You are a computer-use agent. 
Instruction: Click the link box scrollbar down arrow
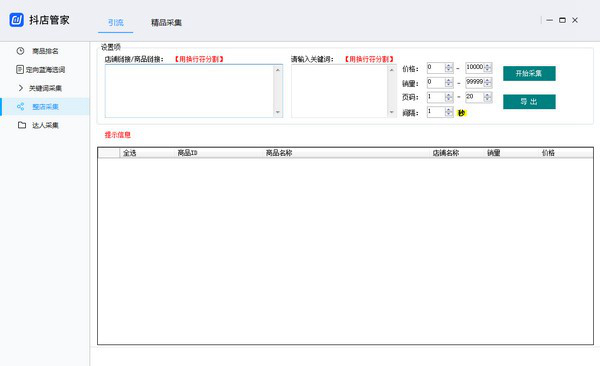278,112
